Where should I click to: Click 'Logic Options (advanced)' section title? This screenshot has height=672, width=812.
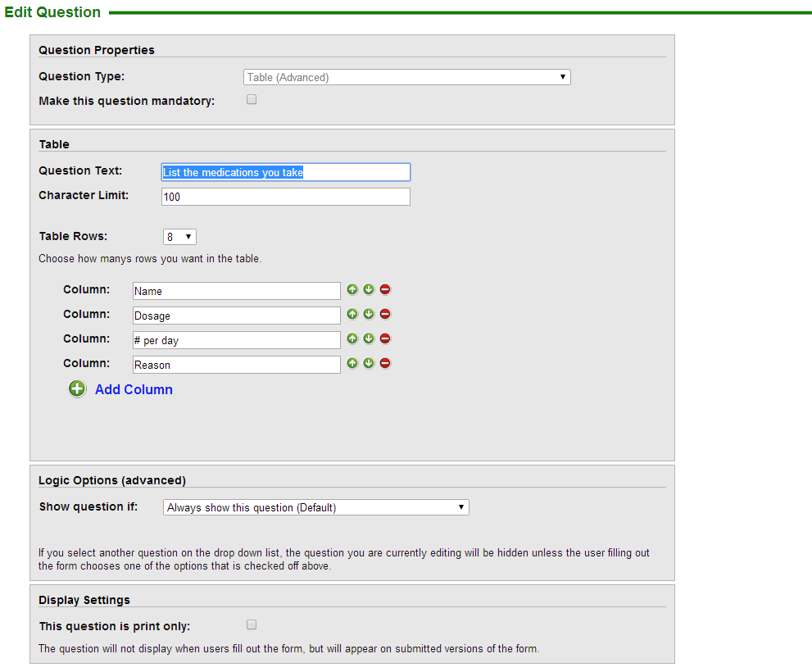pos(112,480)
